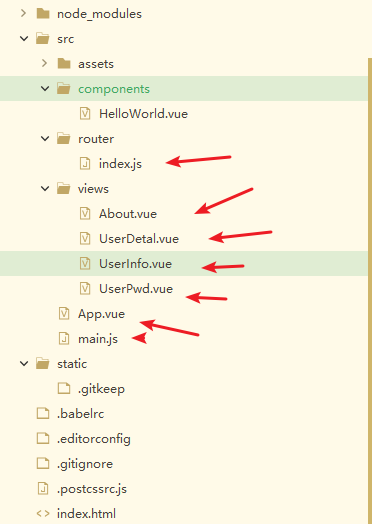Screen dimensions: 372x524
Task: Expand the assets folder chevron
Action: point(44,63)
